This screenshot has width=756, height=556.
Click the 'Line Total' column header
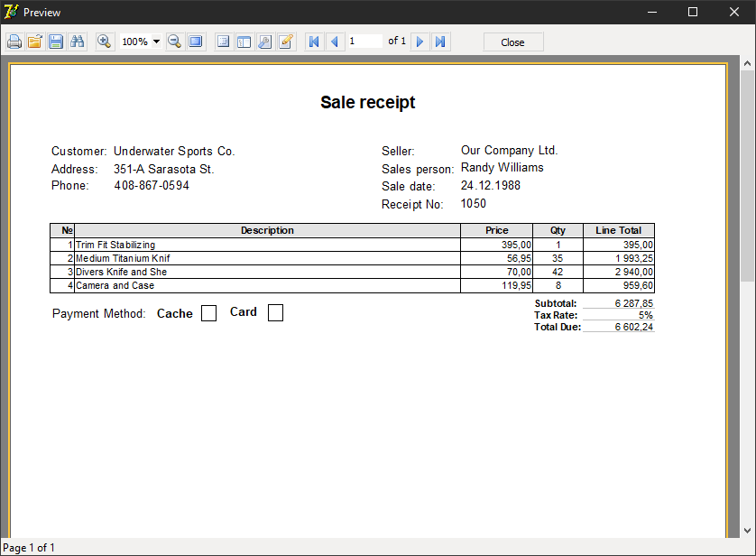pos(619,230)
